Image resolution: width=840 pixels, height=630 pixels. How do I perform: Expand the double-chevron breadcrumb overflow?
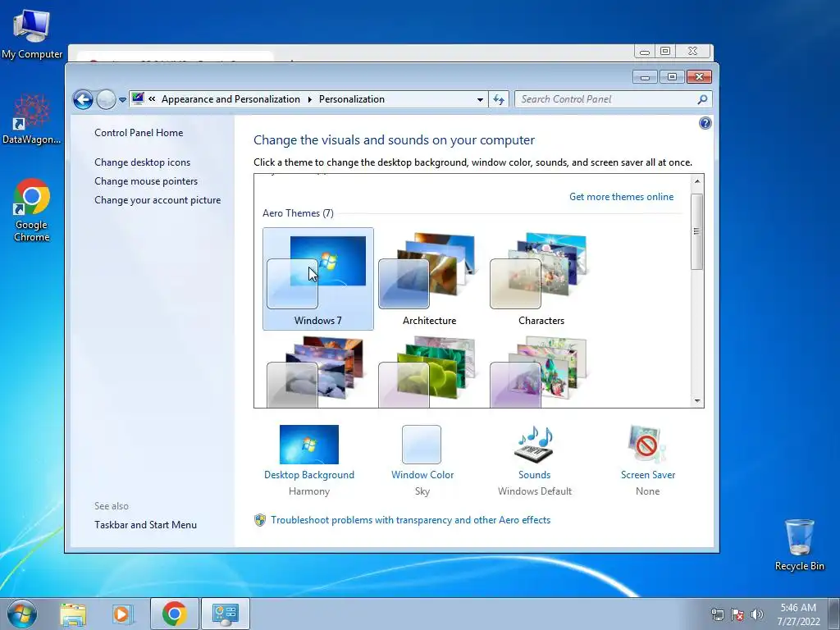tap(152, 98)
